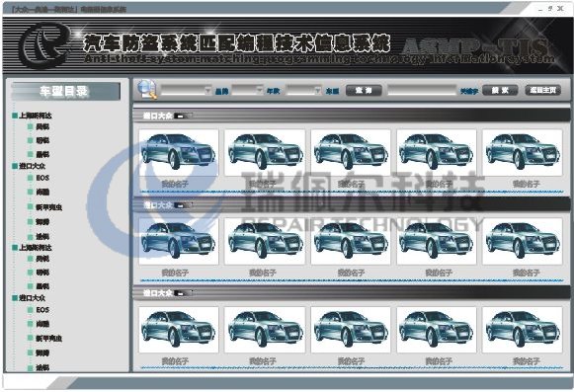
Task: Click the 关键字 keyword input field
Action: point(423,90)
